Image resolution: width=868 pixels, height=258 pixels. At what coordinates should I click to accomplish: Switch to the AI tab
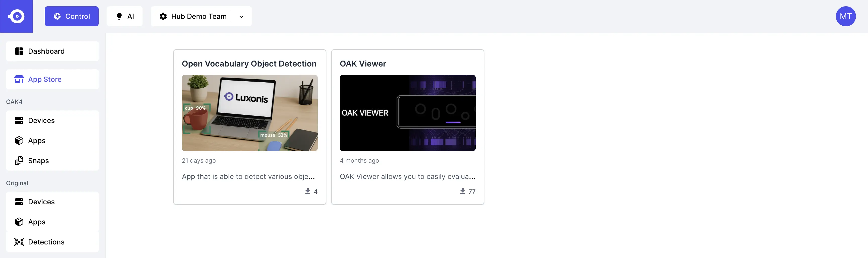pos(125,16)
